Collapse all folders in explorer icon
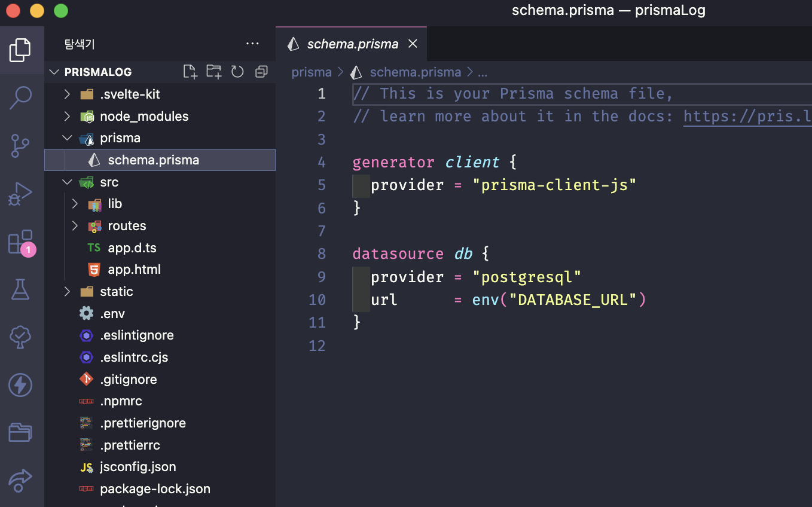Image resolution: width=812 pixels, height=507 pixels. point(261,72)
